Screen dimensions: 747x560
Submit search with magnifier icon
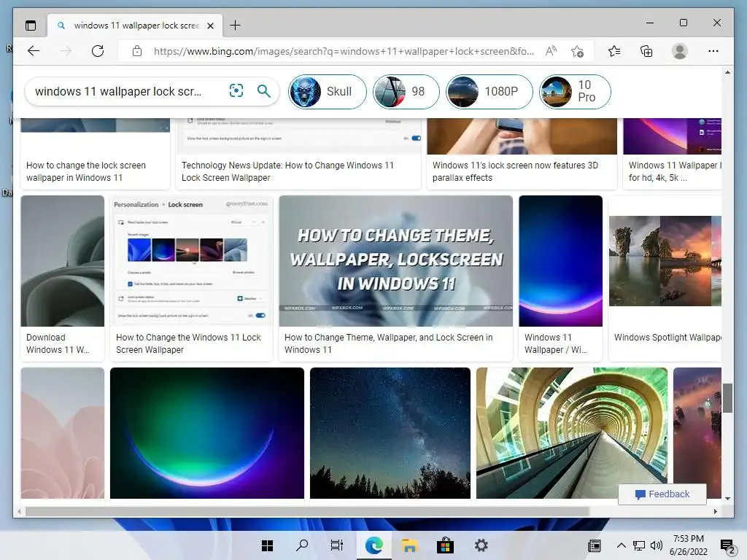(264, 90)
